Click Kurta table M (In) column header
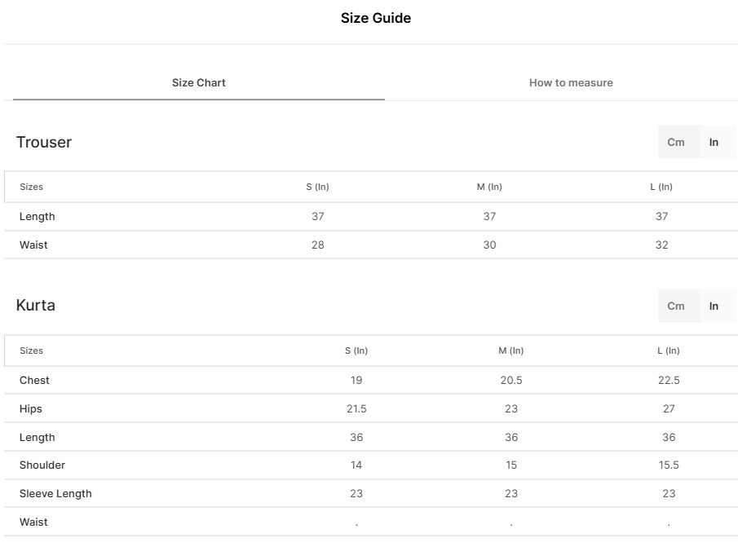The width and height of the screenshot is (738, 560). point(511,351)
